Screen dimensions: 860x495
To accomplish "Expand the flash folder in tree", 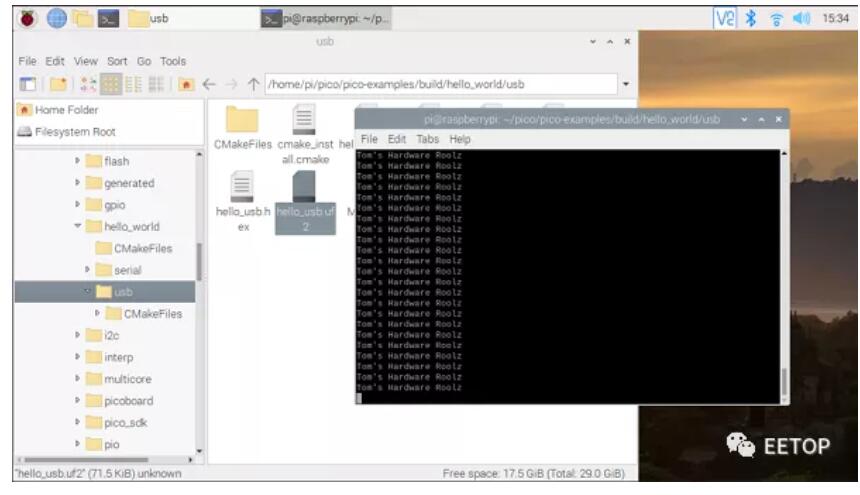I will click(x=77, y=161).
